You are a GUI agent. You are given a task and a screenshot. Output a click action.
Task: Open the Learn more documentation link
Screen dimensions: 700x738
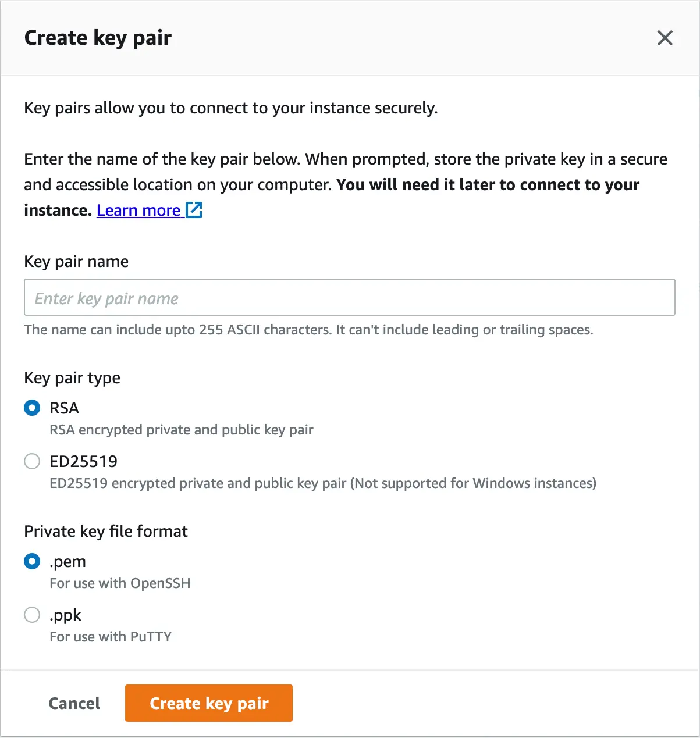(x=138, y=210)
